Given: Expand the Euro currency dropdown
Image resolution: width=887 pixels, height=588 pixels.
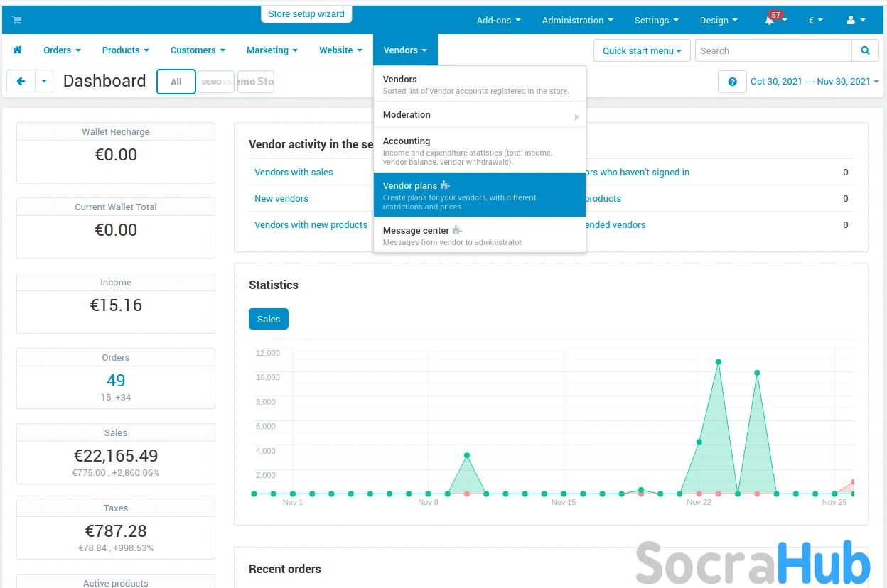Looking at the screenshot, I should pyautogui.click(x=815, y=21).
